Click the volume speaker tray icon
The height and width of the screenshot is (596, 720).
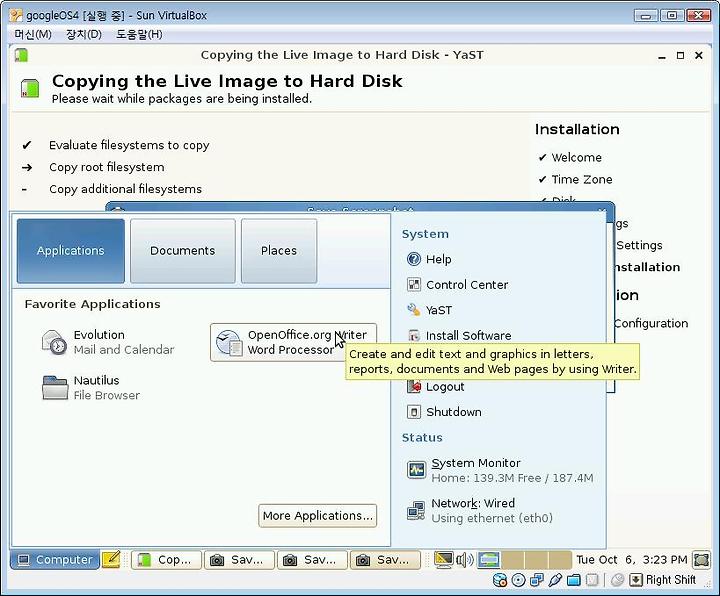coord(465,560)
